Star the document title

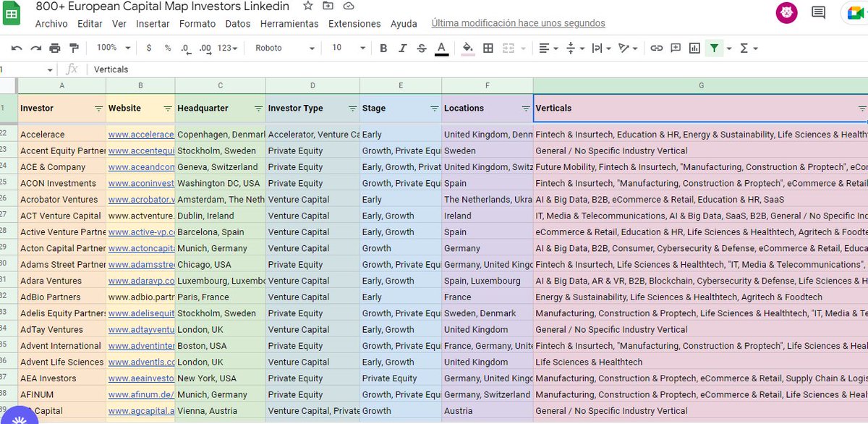[308, 7]
